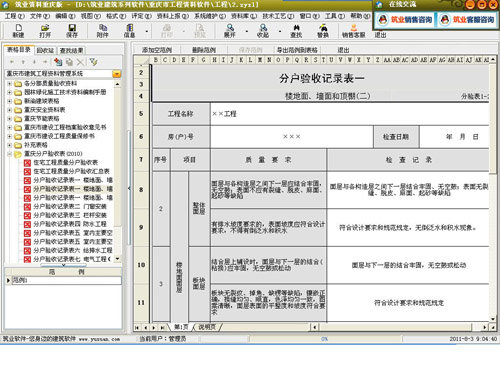Expand the 重庆节能表格 folder
Viewport: 500px width, 375px height.
click(x=10, y=118)
